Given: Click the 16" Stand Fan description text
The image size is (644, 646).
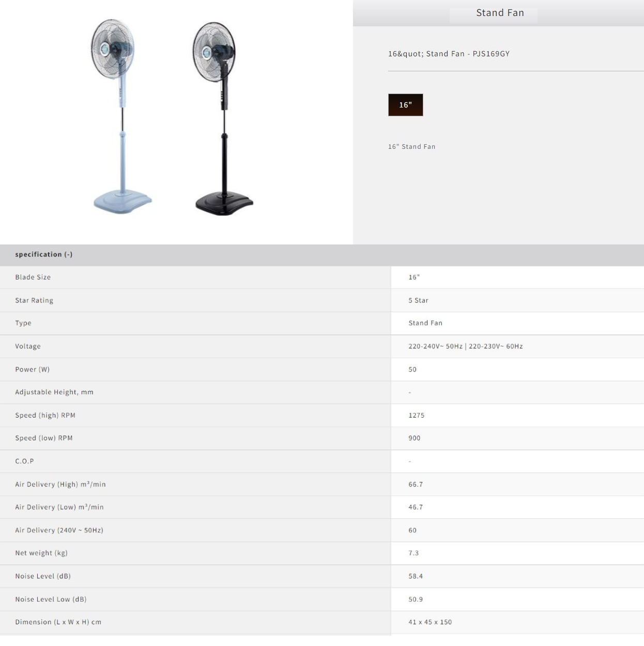Looking at the screenshot, I should pos(411,147).
